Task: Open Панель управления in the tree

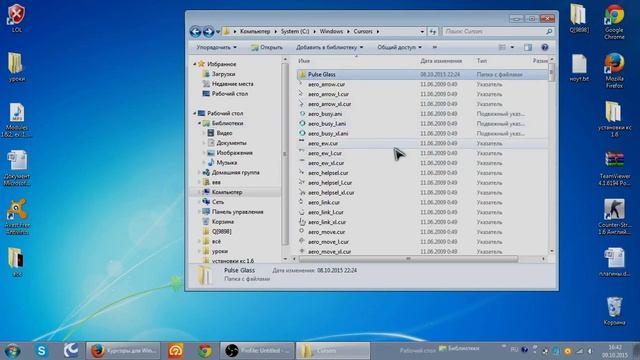Action: (238, 212)
